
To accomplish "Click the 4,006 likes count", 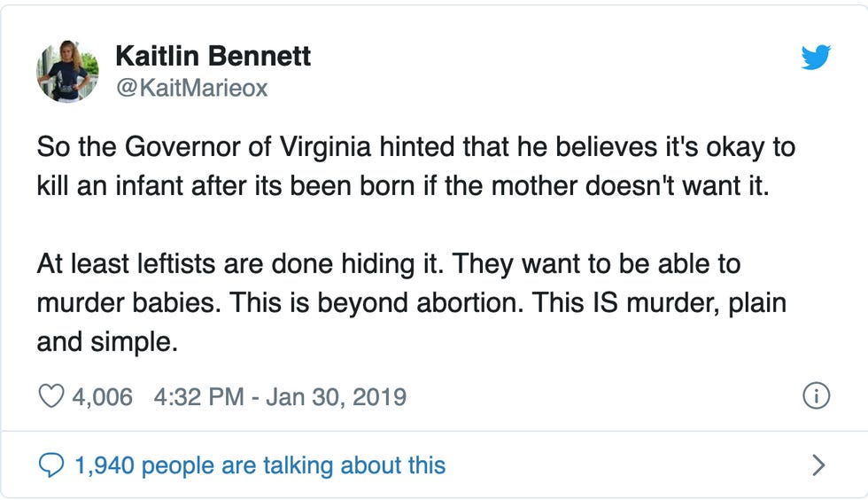I will (102, 395).
